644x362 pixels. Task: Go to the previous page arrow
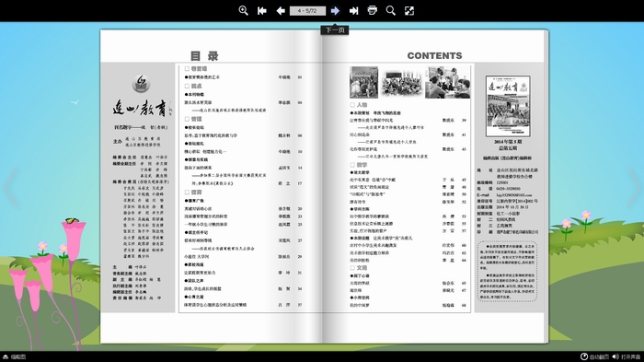[x=281, y=11]
